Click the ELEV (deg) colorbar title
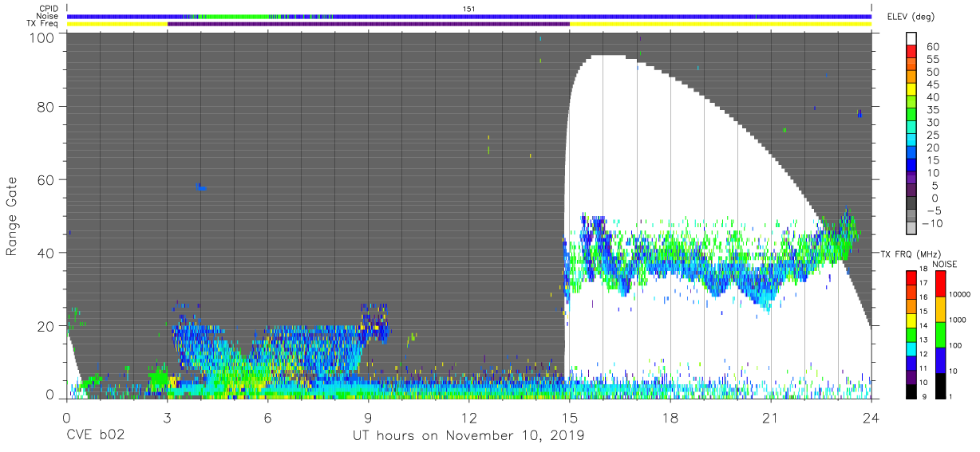 pos(912,18)
